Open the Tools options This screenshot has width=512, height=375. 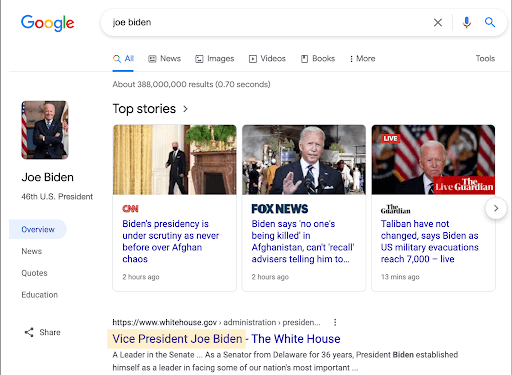point(485,59)
